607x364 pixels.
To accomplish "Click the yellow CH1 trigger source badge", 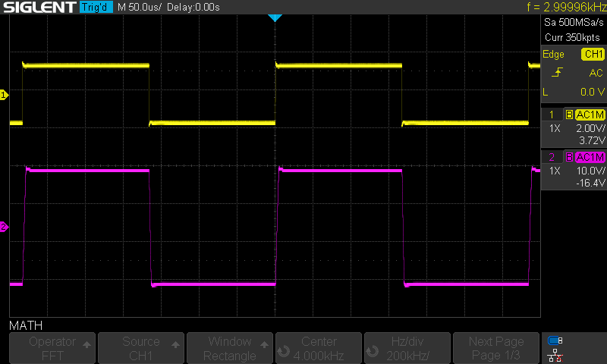I will [593, 54].
